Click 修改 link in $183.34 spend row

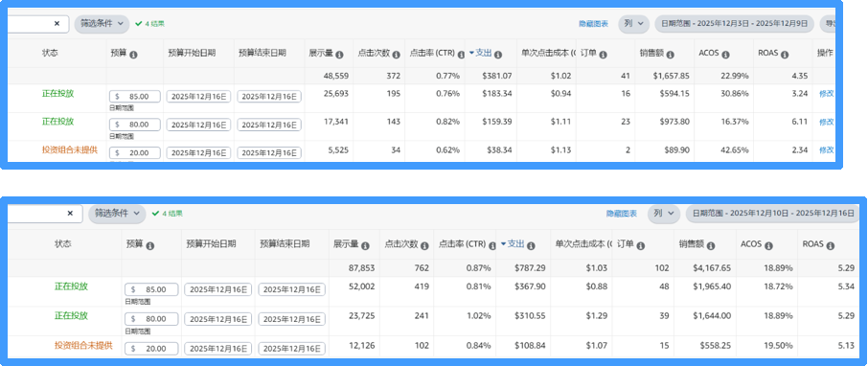tap(827, 94)
